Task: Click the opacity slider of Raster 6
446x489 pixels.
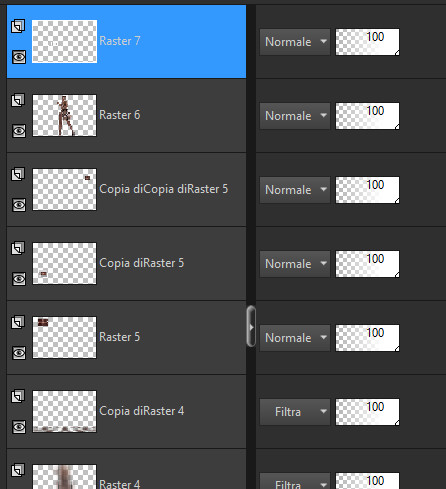Action: click(x=367, y=116)
